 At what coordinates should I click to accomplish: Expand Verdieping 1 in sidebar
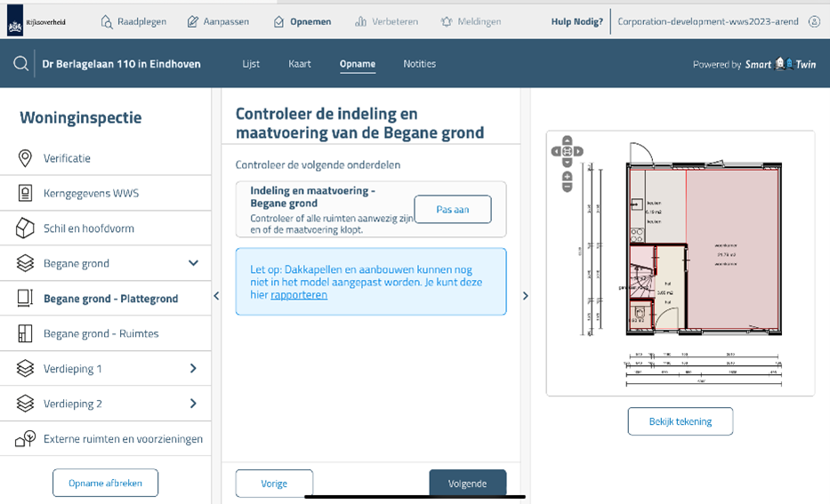[193, 369]
